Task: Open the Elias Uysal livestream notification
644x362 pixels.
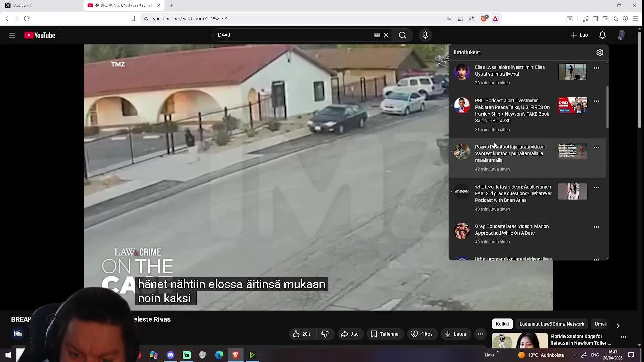Action: click(527, 75)
